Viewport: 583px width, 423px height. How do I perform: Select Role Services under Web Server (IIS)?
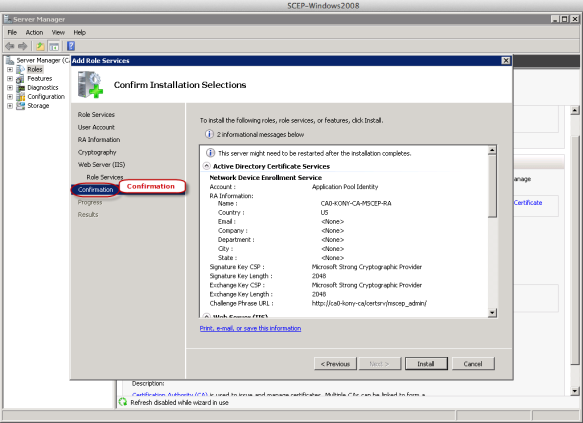pos(105,177)
